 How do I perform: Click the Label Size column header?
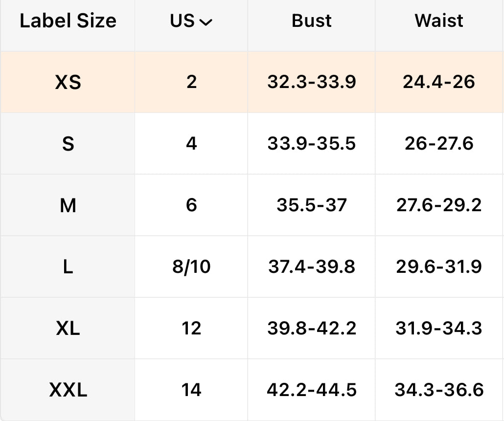coord(68,21)
